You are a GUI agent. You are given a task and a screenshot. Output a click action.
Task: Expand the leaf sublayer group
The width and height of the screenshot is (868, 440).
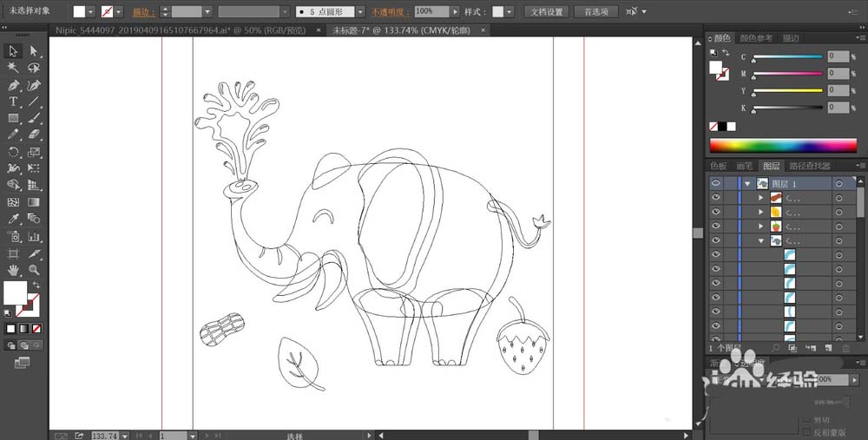click(x=760, y=212)
